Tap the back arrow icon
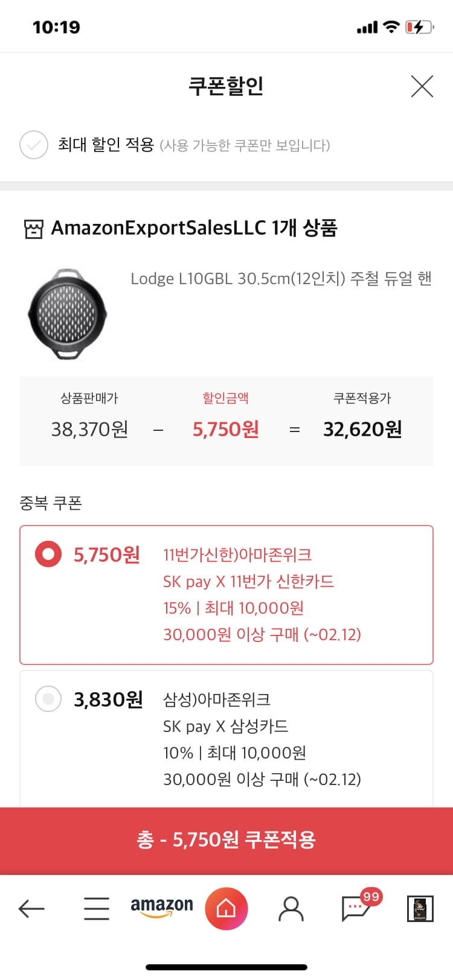This screenshot has height=980, width=453. [31, 908]
